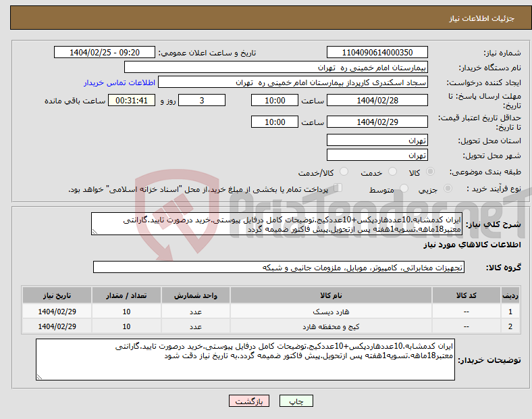Click the resize handle of buyer notes area
The height and width of the screenshot is (419, 532).
pyautogui.click(x=39, y=377)
